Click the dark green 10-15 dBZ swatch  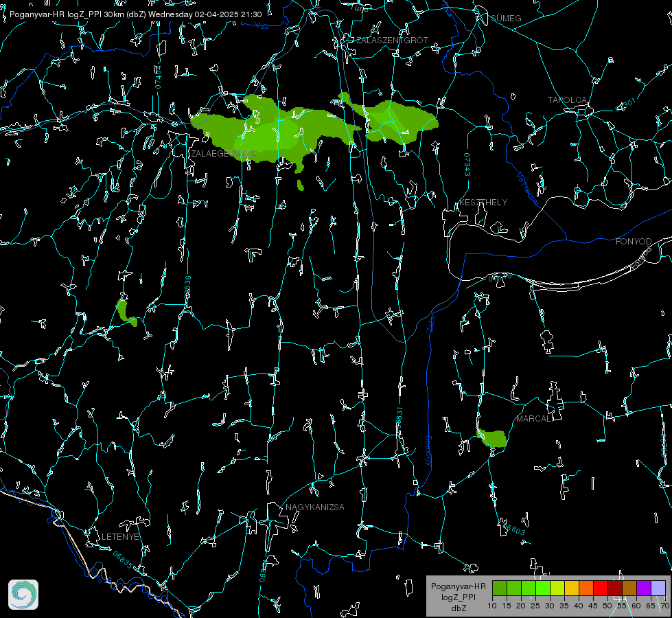pyautogui.click(x=500, y=588)
